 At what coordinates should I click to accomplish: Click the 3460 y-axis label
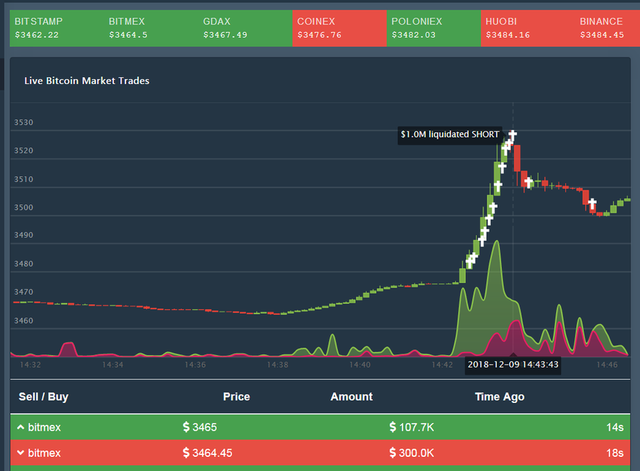[x=24, y=321]
